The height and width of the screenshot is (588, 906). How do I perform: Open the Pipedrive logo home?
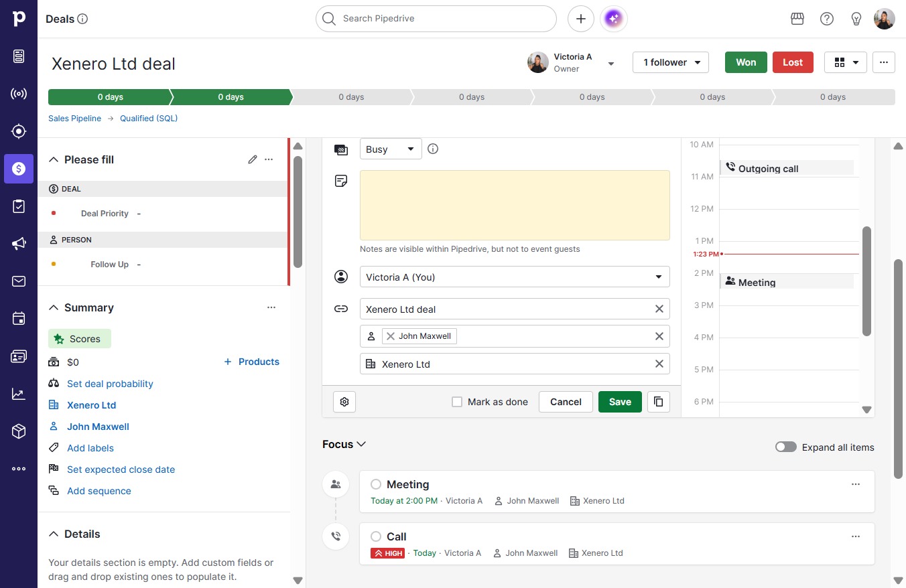click(x=19, y=19)
